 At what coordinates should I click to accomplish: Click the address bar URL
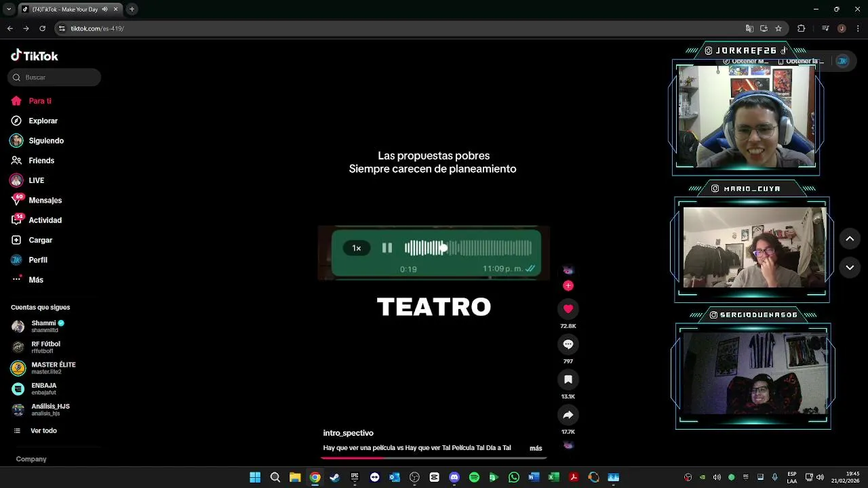[98, 28]
